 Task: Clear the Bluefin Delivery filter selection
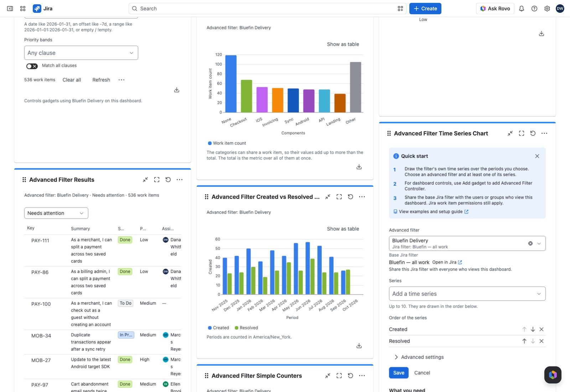tap(530, 243)
